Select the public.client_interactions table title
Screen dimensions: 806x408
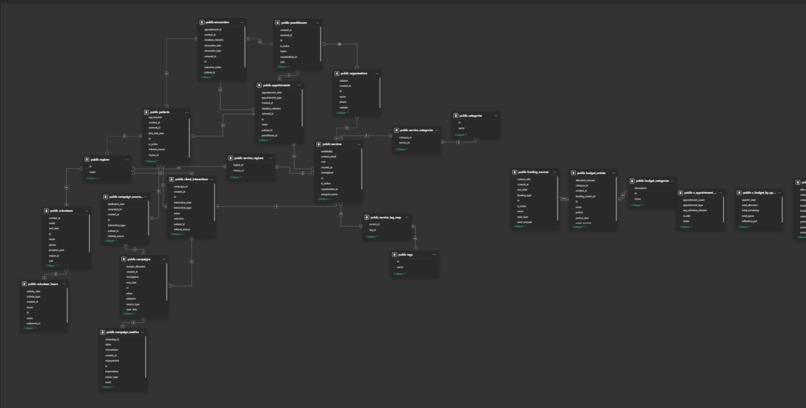pyautogui.click(x=192, y=179)
